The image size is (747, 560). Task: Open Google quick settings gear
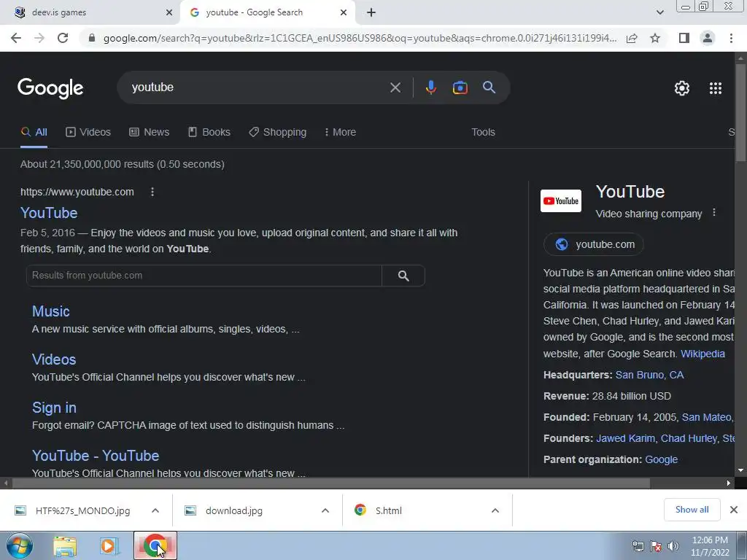pos(682,88)
